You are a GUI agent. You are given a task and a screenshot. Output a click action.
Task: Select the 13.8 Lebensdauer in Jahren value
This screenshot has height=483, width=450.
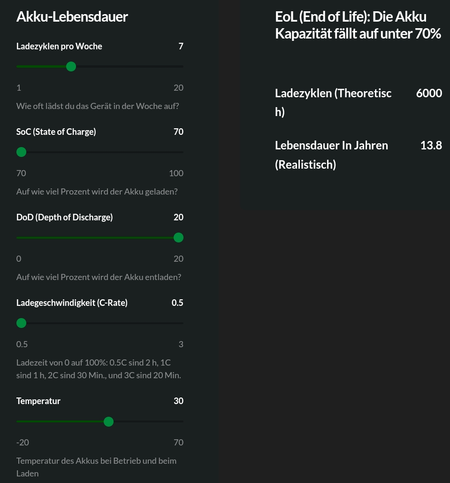(431, 145)
